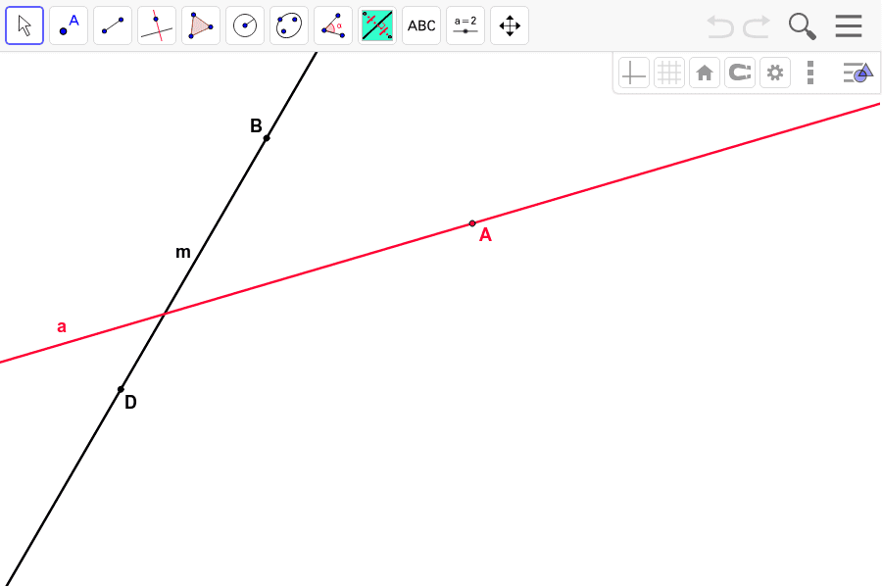Choose the Line through two points tool
The image size is (882, 588).
[113, 25]
